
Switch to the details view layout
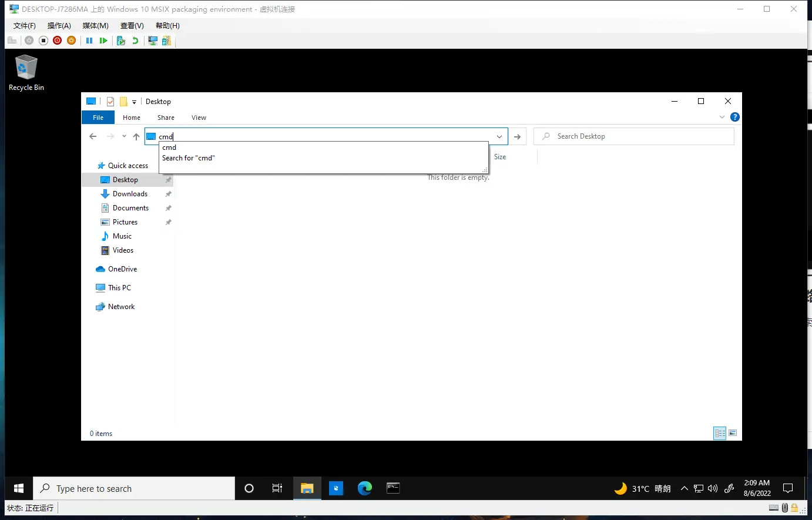pyautogui.click(x=720, y=434)
